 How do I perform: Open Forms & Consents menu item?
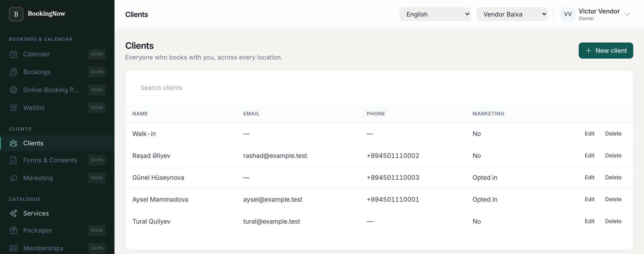pyautogui.click(x=57, y=160)
